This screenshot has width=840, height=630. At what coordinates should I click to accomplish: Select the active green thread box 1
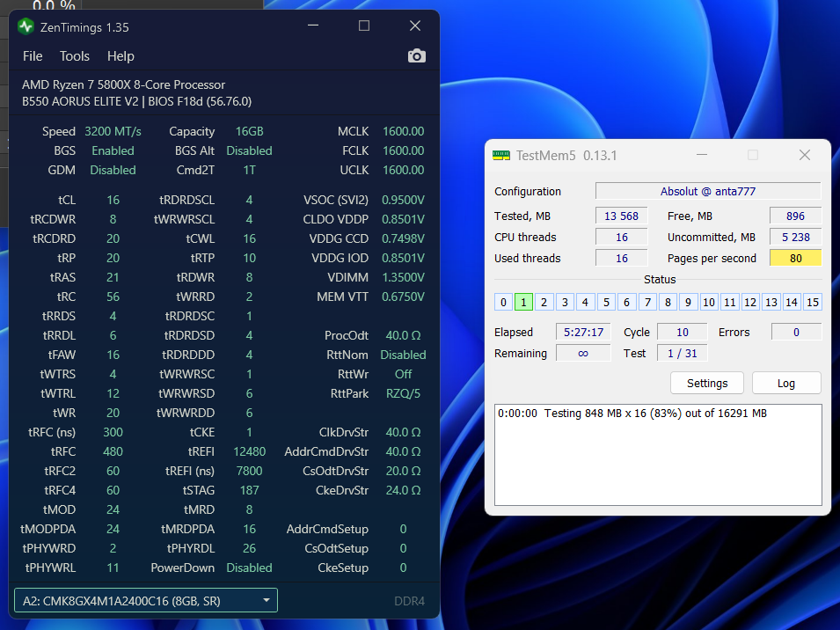tap(523, 303)
